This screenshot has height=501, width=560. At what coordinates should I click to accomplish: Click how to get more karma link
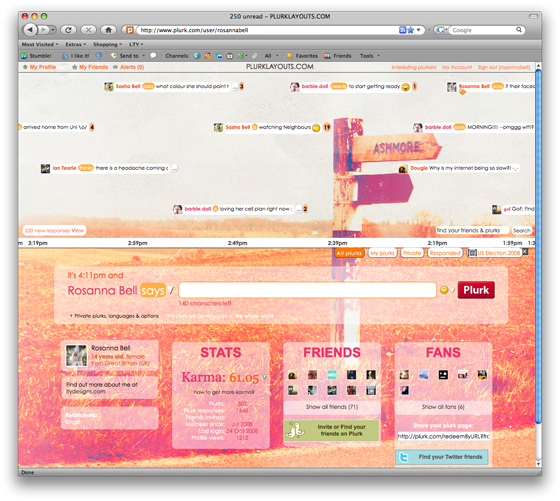(x=224, y=392)
